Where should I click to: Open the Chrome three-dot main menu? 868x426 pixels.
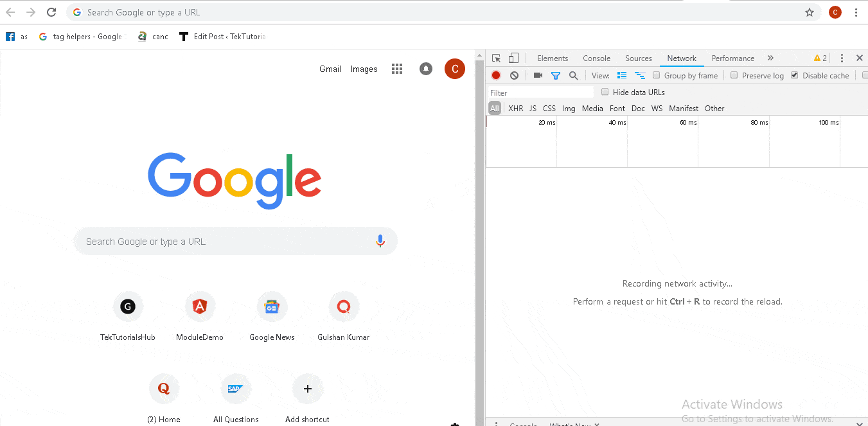856,12
